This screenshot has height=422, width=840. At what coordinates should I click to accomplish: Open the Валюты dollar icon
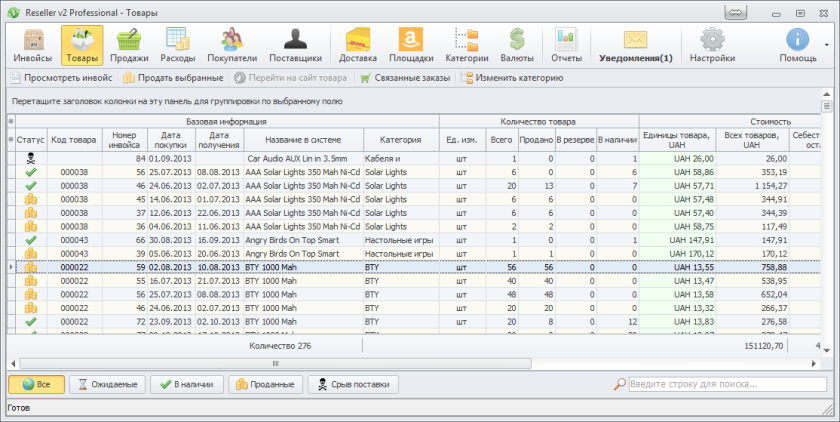517,45
